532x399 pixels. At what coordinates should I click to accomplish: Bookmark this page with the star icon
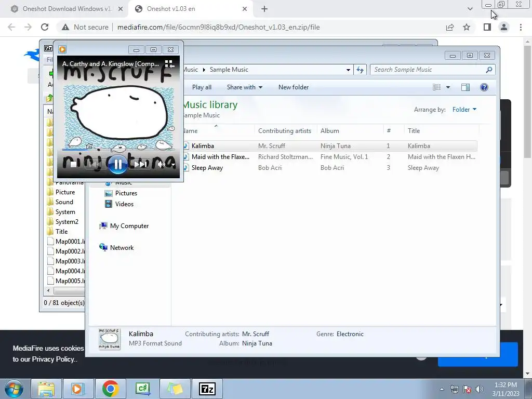pyautogui.click(x=467, y=27)
